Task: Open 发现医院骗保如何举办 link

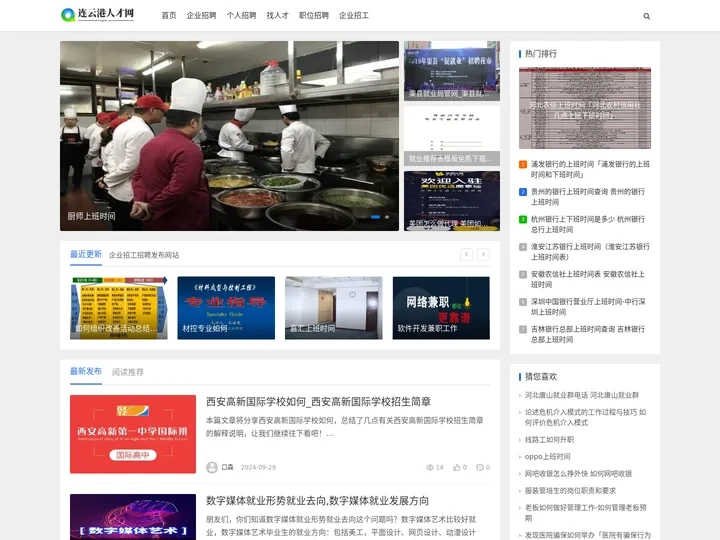Action: [588, 535]
